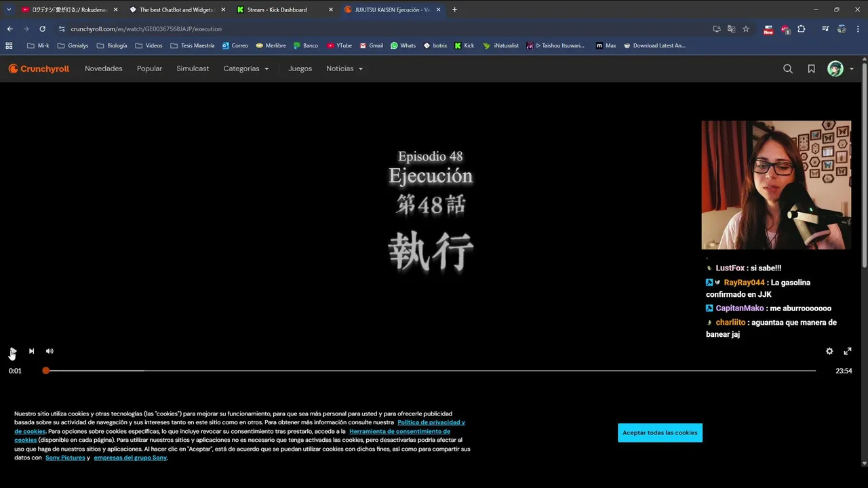Image resolution: width=868 pixels, height=488 pixels.
Task: Open Novedades in Crunchyroll menu
Action: (x=104, y=68)
